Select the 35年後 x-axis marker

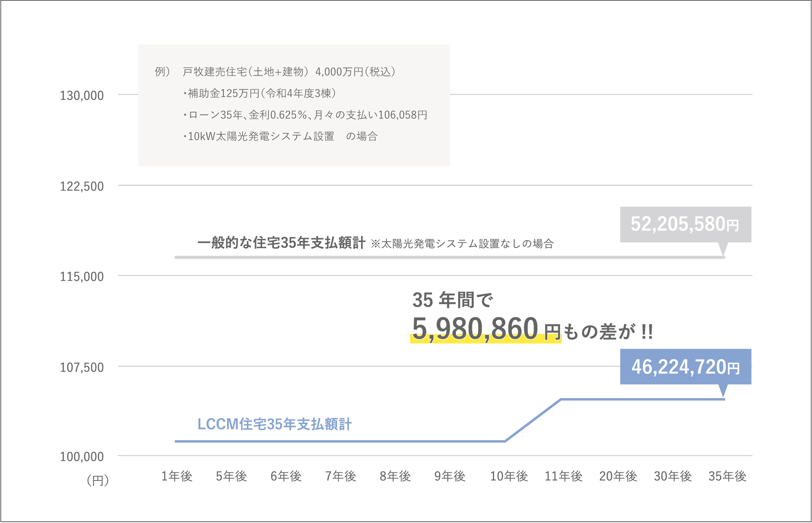727,476
